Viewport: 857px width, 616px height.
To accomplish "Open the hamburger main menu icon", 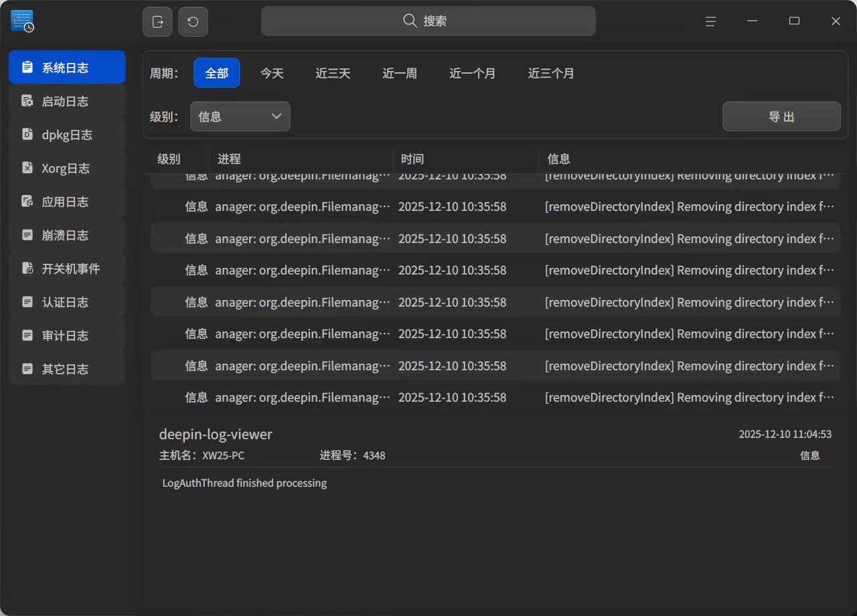I will click(710, 21).
